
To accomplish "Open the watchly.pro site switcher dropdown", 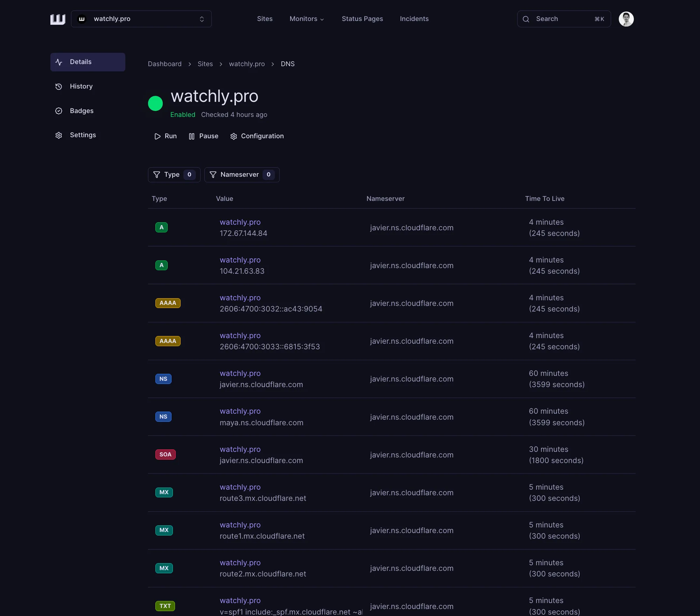I will tap(141, 19).
